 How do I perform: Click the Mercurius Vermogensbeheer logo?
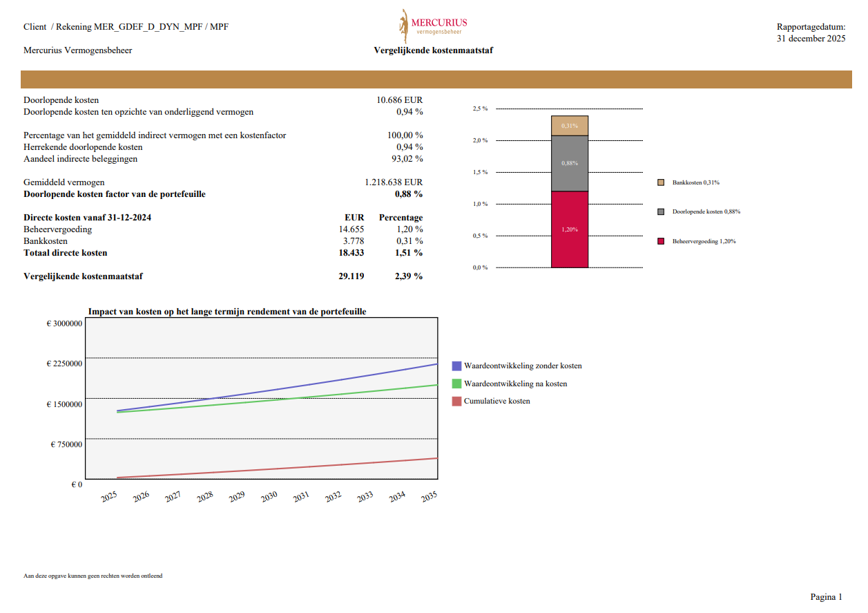(x=433, y=26)
